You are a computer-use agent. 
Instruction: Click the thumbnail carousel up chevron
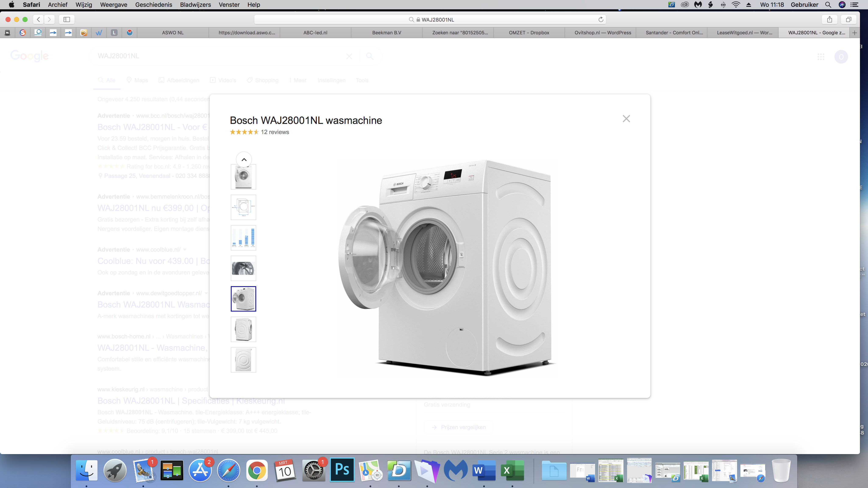[244, 160]
